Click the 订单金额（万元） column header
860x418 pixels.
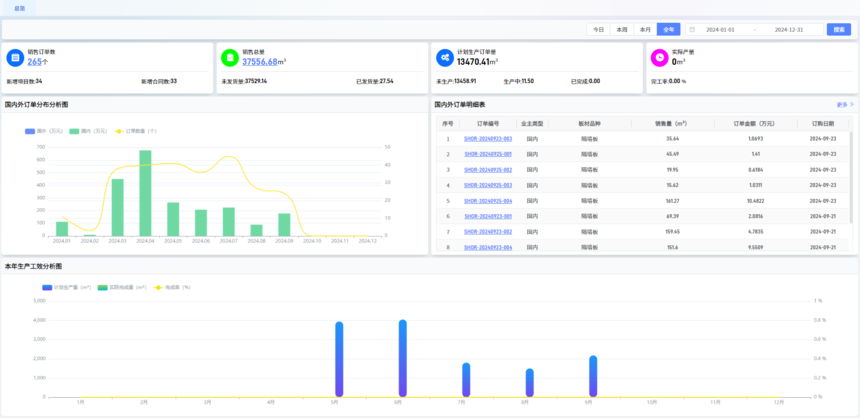pos(755,123)
